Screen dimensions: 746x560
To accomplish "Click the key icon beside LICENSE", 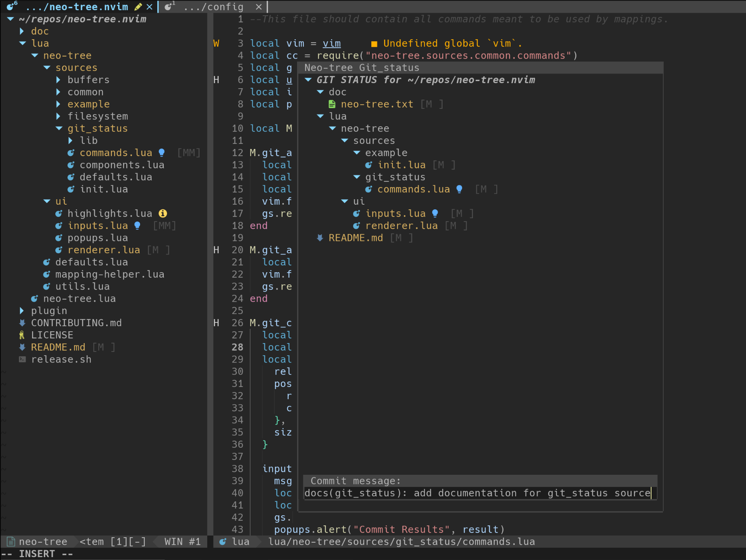I will pos(22,335).
